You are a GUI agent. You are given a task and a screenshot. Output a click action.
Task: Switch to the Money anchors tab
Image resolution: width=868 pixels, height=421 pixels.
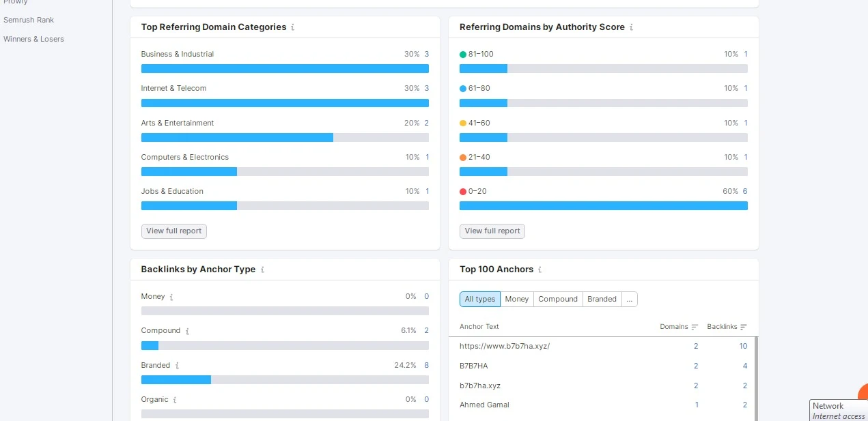coord(517,299)
